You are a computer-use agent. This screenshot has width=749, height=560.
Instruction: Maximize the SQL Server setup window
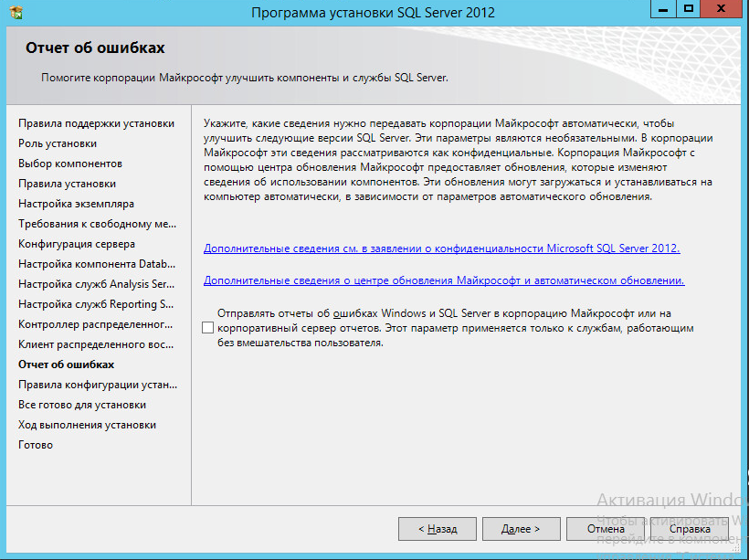point(689,9)
